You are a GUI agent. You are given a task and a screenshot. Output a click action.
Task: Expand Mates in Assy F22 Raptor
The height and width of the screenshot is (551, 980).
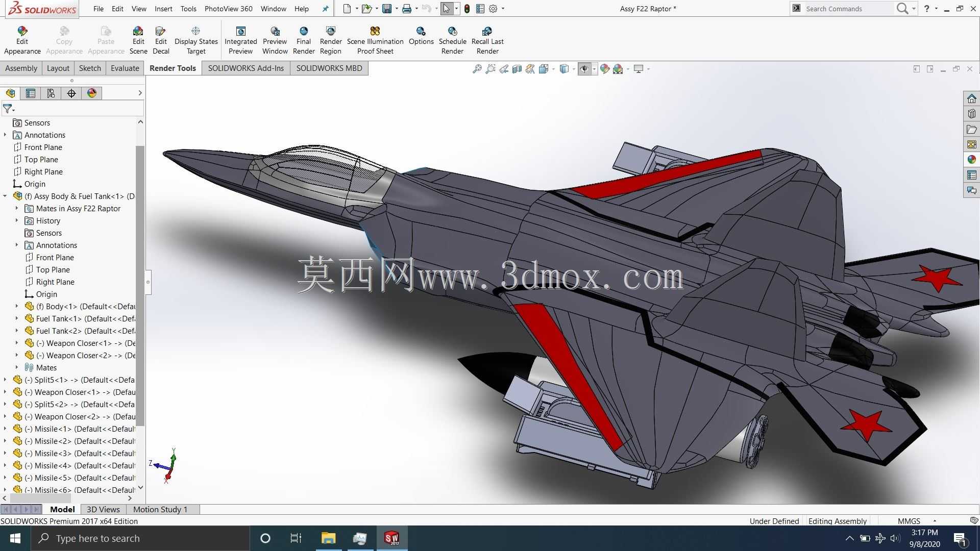point(17,208)
